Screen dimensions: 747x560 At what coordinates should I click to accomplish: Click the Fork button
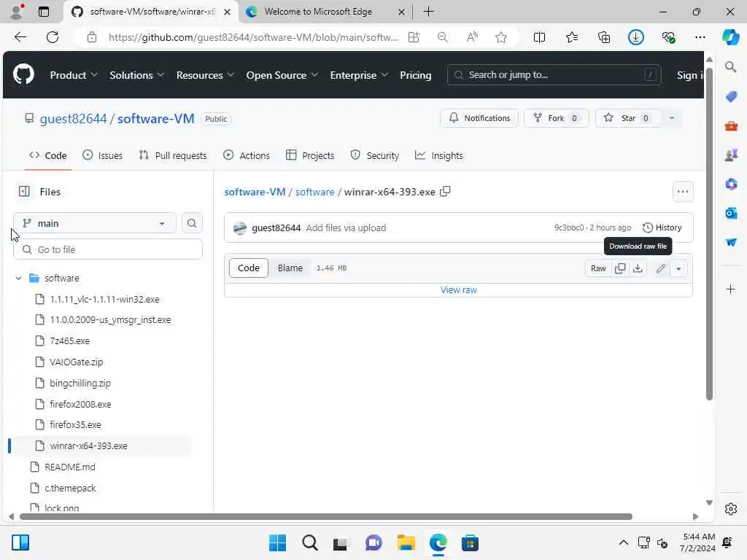click(556, 118)
